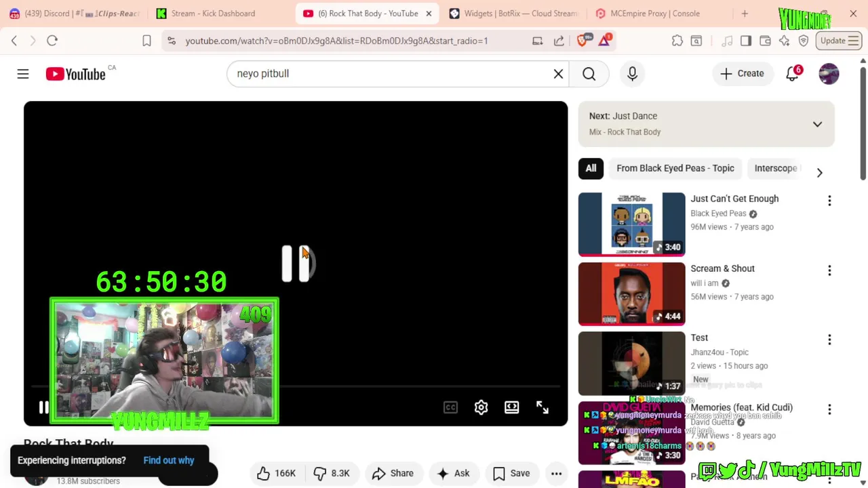The image size is (868, 488).
Task: Open more actions for the Test video
Action: coord(829,340)
